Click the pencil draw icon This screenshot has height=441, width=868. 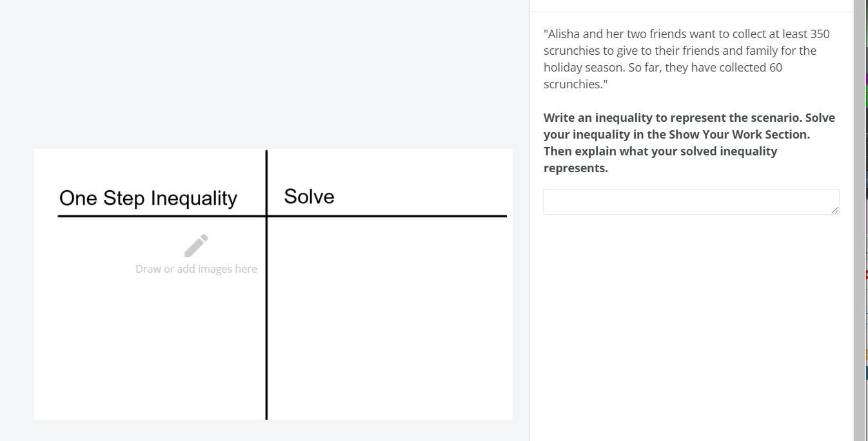coord(196,246)
